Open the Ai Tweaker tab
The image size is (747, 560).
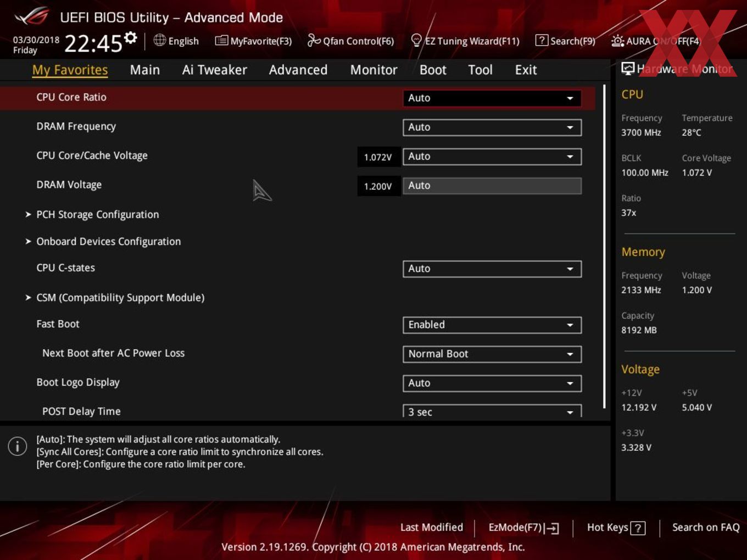click(x=215, y=70)
